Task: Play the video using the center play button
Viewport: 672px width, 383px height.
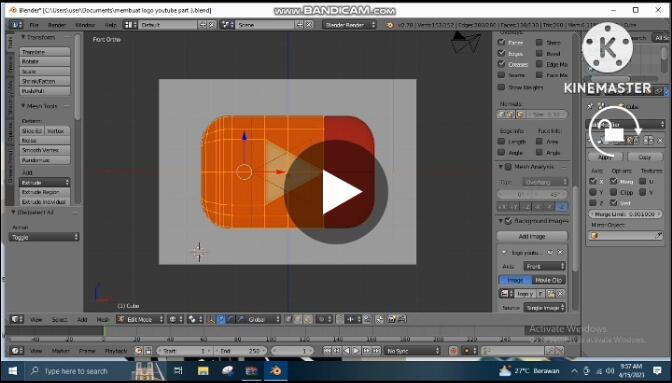Action: [x=336, y=192]
